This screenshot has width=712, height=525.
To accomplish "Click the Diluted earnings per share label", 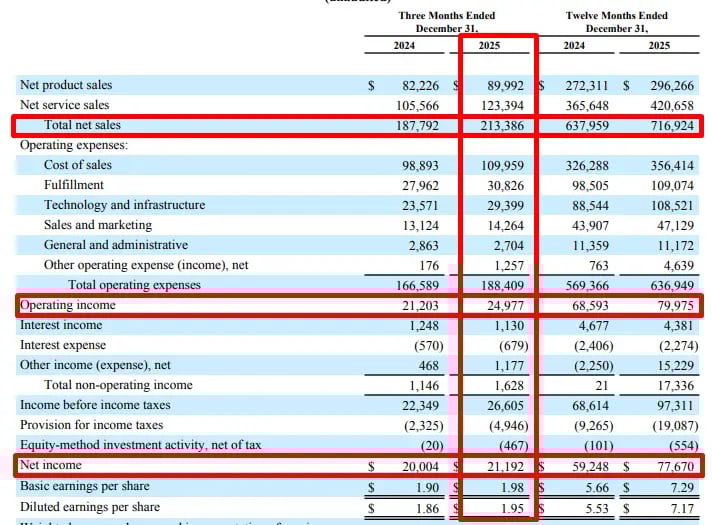I will pos(89,507).
